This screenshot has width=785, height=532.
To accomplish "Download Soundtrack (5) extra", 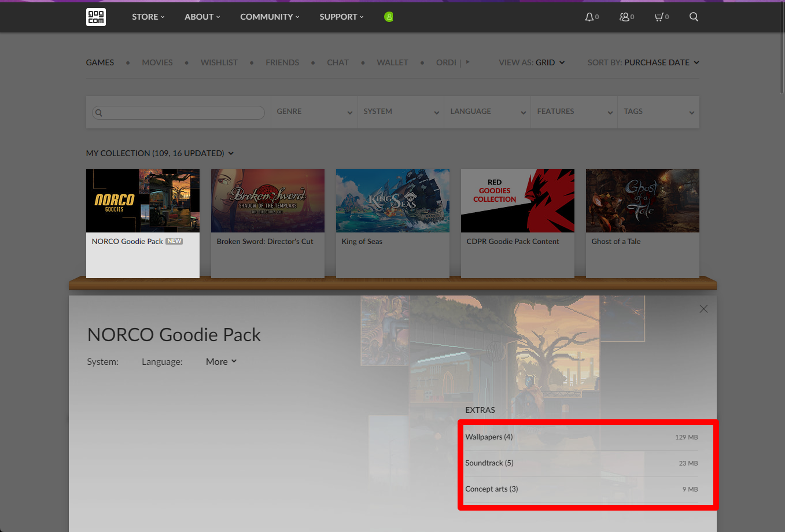I will (x=581, y=463).
